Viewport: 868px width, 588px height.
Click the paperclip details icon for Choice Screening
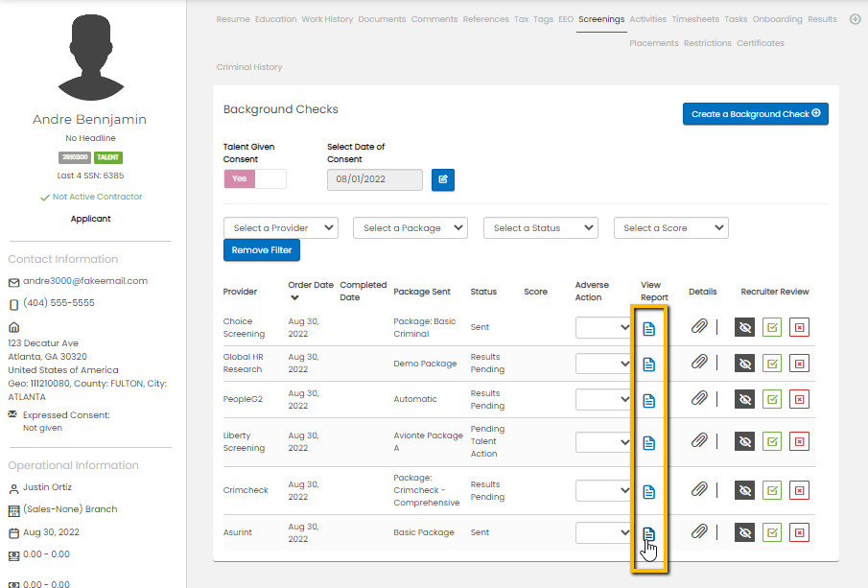click(699, 327)
